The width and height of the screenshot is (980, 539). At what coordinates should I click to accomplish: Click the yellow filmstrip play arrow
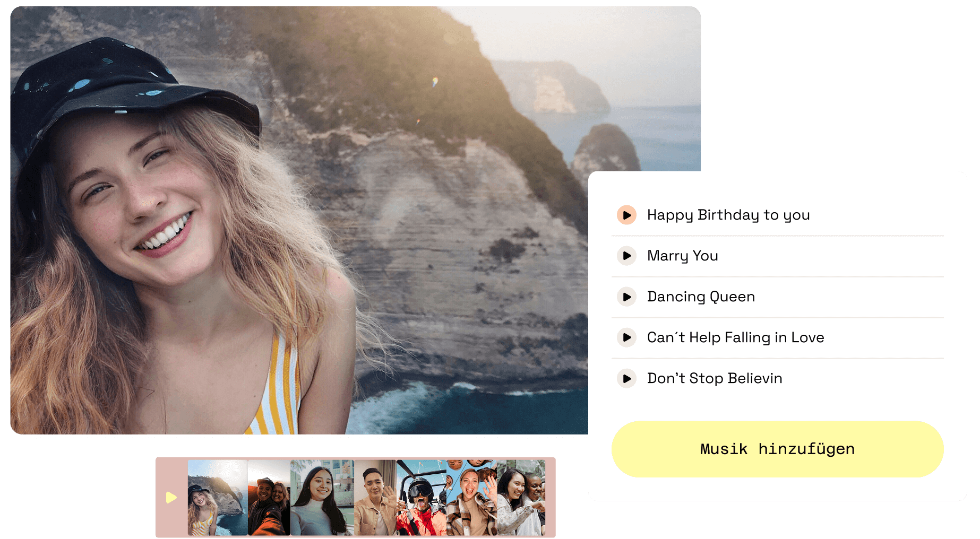click(171, 498)
